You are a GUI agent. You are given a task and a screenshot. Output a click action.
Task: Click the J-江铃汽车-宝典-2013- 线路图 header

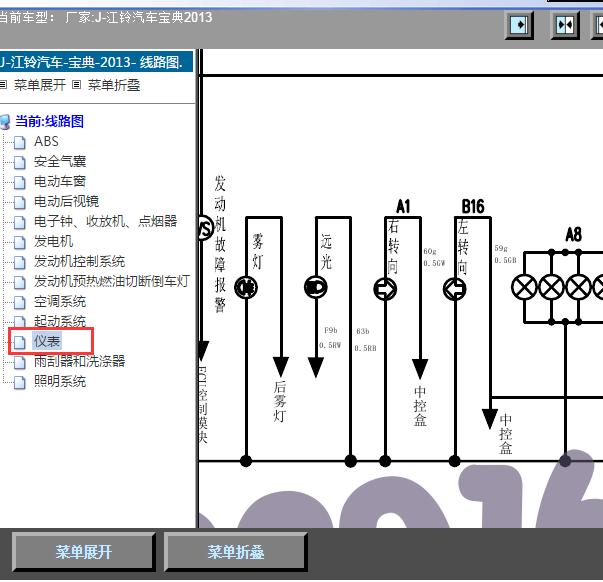(x=96, y=62)
